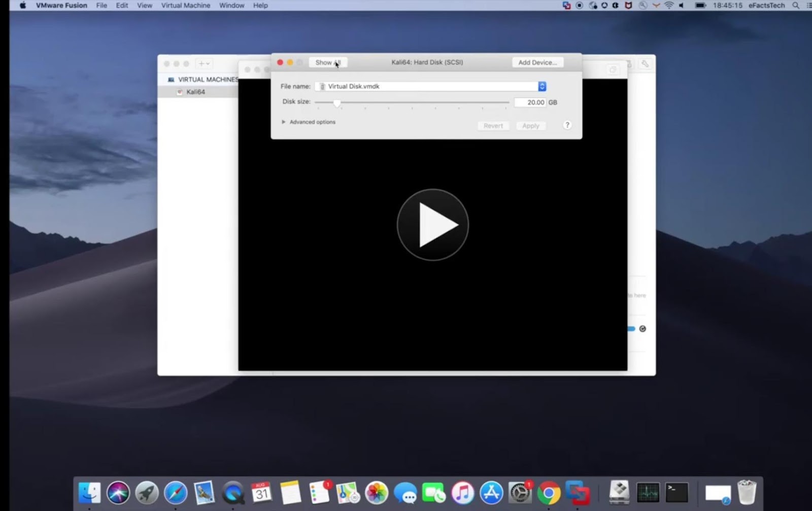Image resolution: width=812 pixels, height=511 pixels.
Task: Click the wrench settings icon in Library window
Action: [x=645, y=63]
